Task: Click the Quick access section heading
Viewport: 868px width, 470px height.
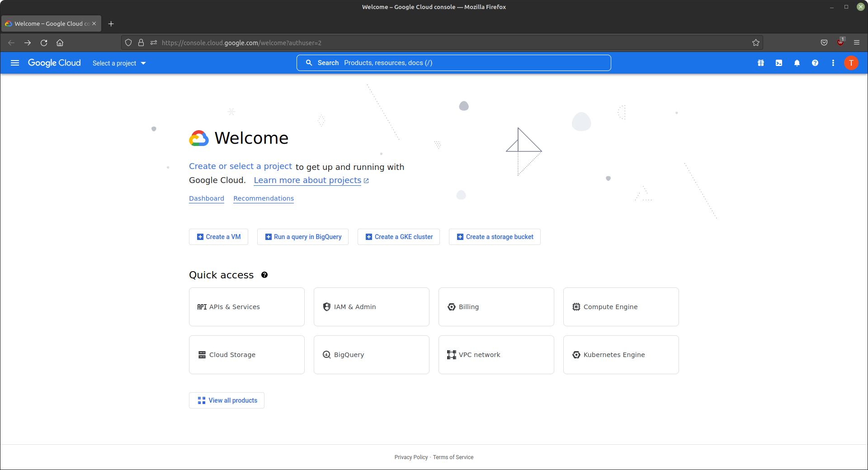Action: tap(221, 275)
